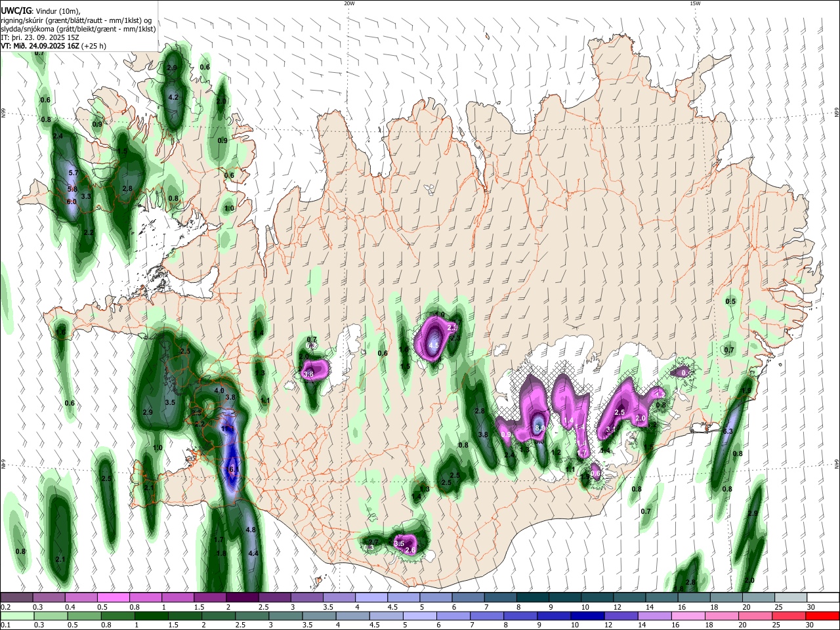Click the 'rigning/skúrir' description line in the header
The height and width of the screenshot is (630, 840).
[75, 20]
